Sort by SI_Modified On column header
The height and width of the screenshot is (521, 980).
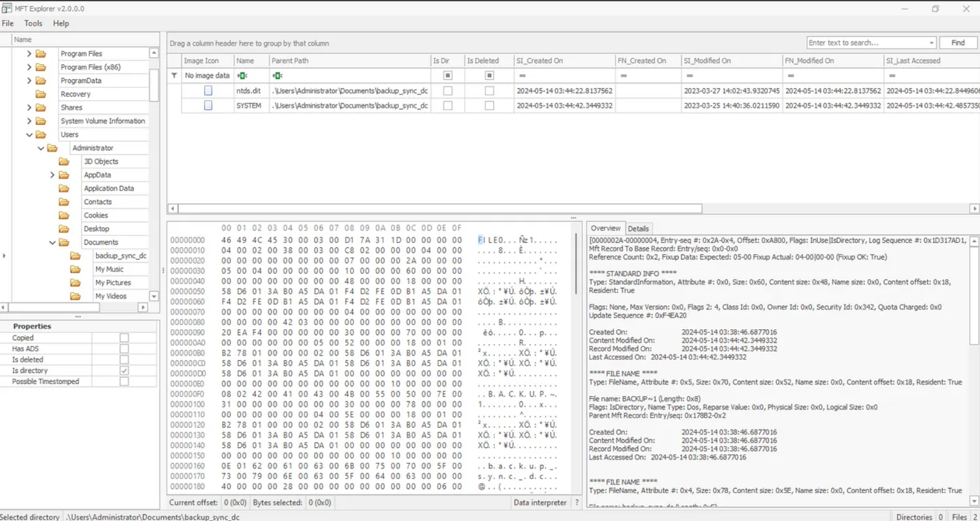[x=732, y=61]
